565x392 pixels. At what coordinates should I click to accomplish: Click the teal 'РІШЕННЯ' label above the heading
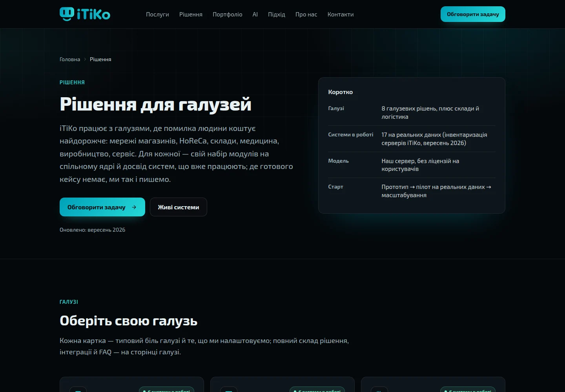click(72, 82)
